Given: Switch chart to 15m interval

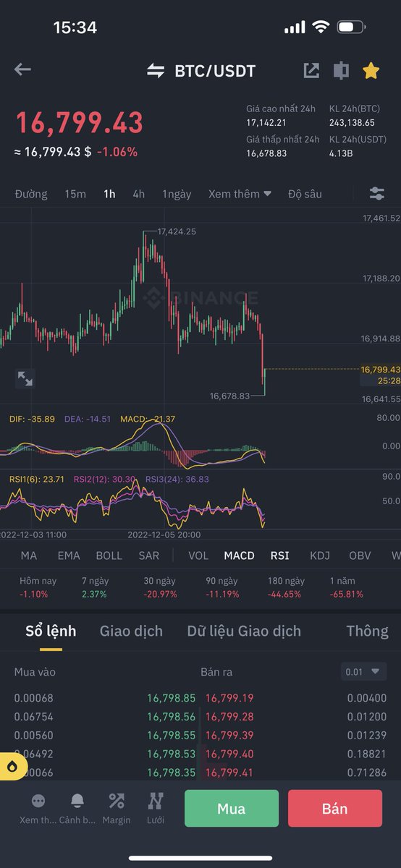Looking at the screenshot, I should point(75,194).
